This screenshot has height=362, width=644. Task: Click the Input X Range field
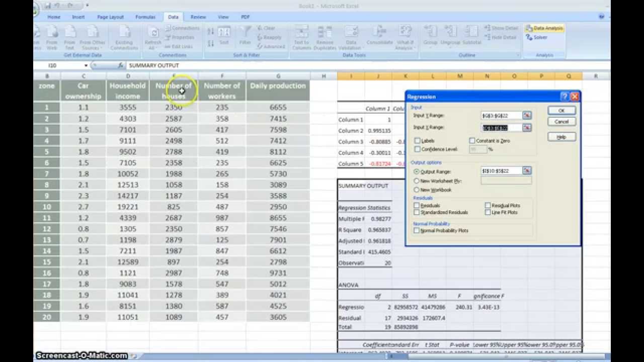tap(502, 128)
